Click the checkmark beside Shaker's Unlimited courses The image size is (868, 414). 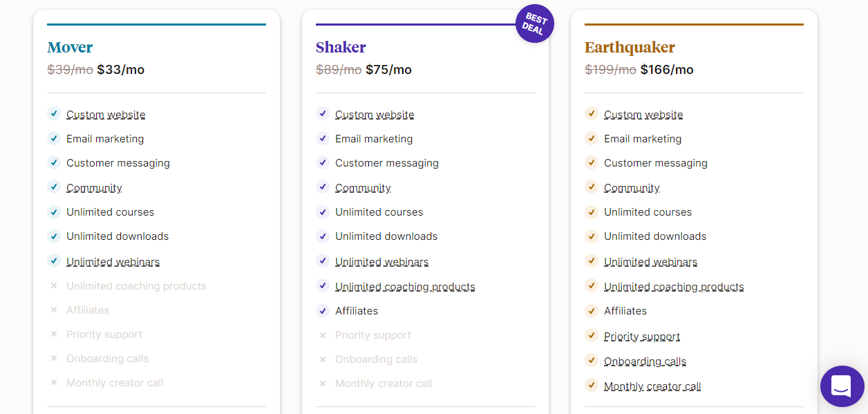pos(323,211)
